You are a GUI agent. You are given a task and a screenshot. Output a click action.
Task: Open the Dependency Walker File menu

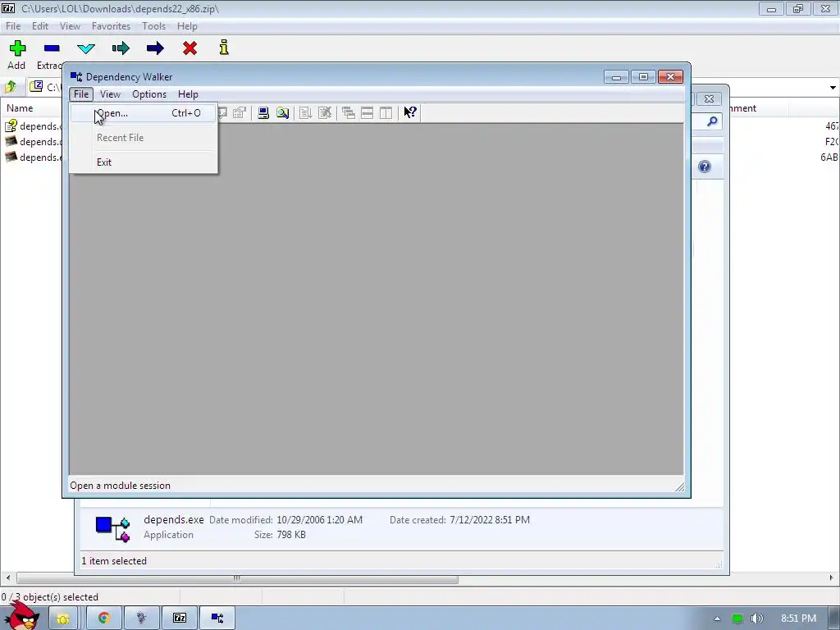[81, 94]
